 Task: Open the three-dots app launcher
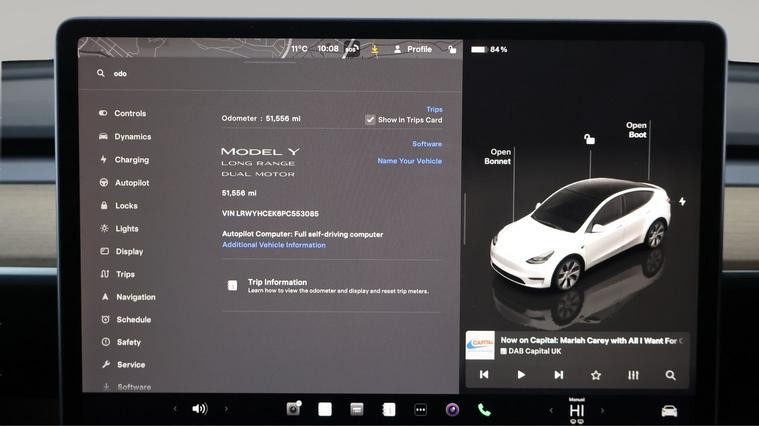pyautogui.click(x=420, y=409)
